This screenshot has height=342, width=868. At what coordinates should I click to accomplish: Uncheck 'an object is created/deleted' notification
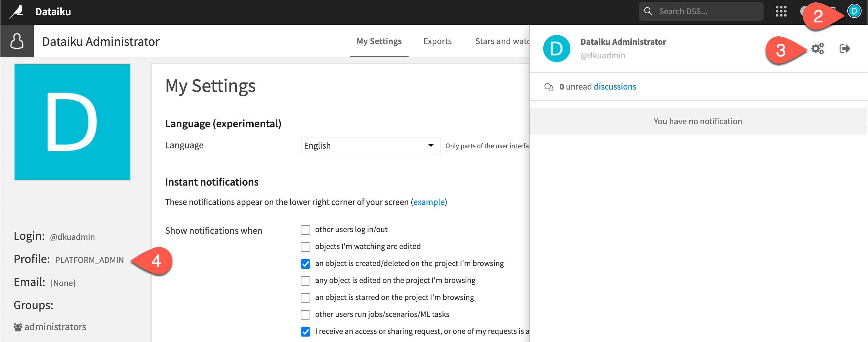tap(305, 264)
